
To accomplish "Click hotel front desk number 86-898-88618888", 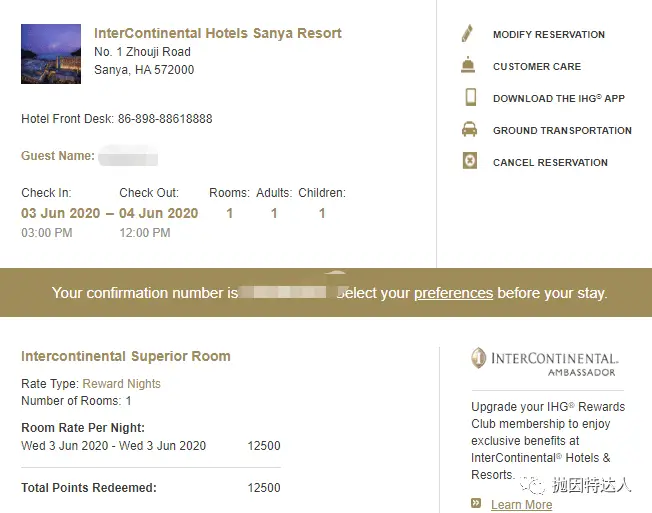I will point(165,119).
